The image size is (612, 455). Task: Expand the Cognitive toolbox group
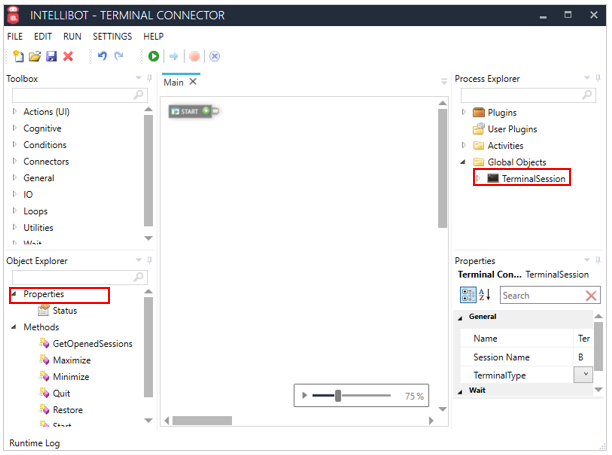click(x=15, y=128)
